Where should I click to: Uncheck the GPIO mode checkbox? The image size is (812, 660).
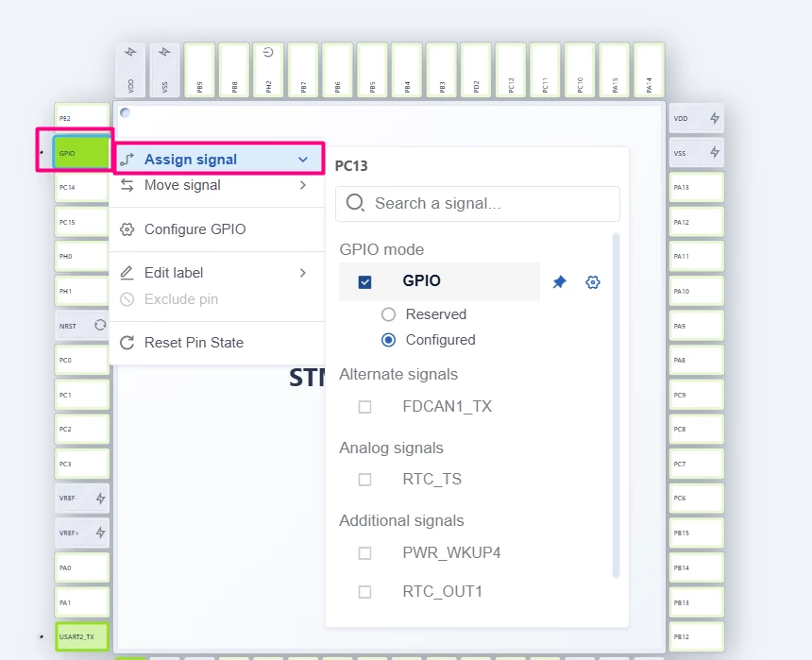(x=364, y=281)
